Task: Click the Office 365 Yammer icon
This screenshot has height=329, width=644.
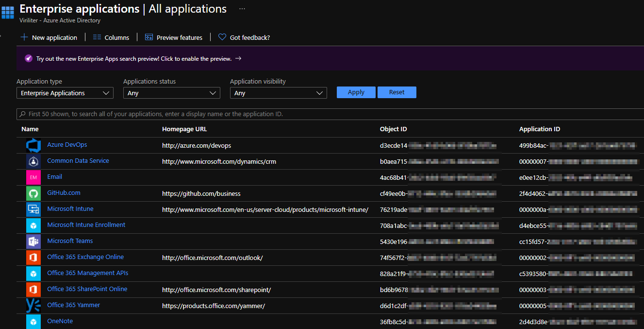Action: pyautogui.click(x=33, y=306)
